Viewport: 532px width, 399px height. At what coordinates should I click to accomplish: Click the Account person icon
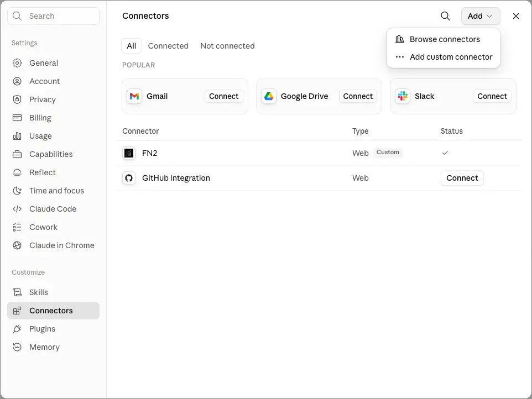(x=17, y=81)
